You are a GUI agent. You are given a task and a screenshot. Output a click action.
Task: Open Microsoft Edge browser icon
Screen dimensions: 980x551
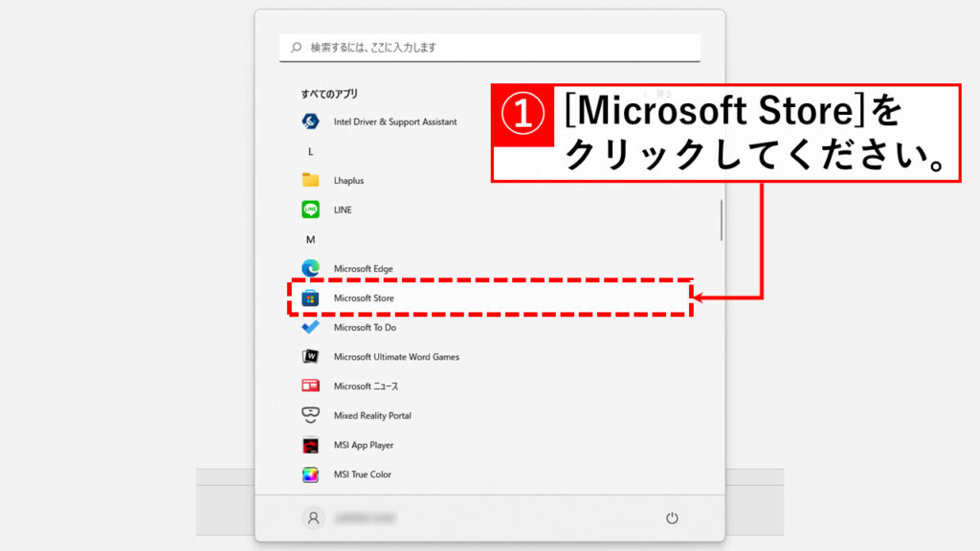(x=310, y=269)
